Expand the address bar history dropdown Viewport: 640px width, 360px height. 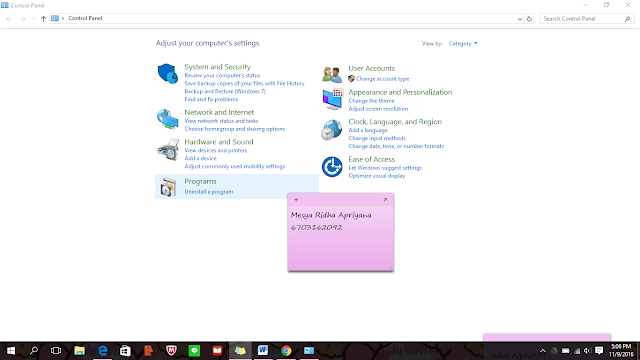click(520, 19)
